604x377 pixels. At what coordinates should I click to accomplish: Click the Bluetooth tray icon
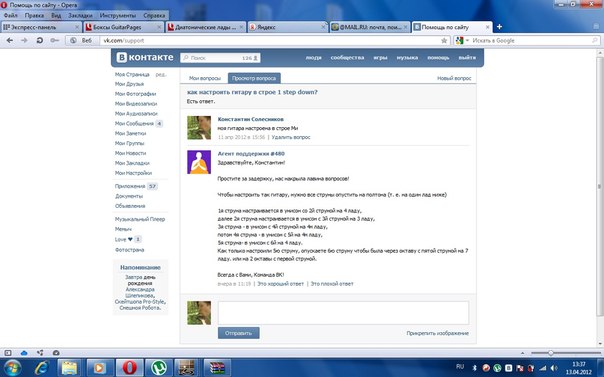tap(475, 368)
